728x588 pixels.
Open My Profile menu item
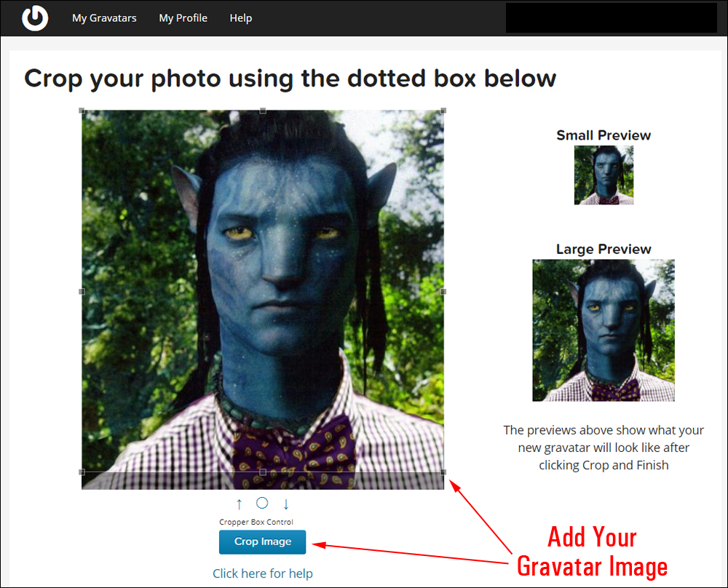(x=183, y=18)
